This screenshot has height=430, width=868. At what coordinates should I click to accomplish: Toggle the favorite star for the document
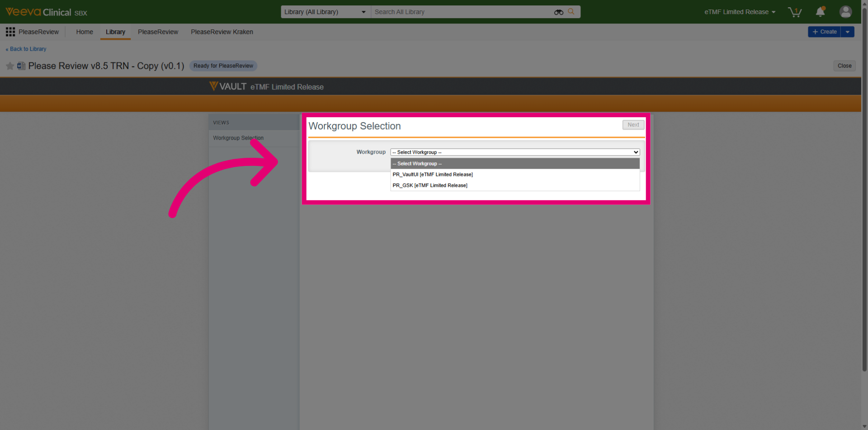tap(10, 66)
